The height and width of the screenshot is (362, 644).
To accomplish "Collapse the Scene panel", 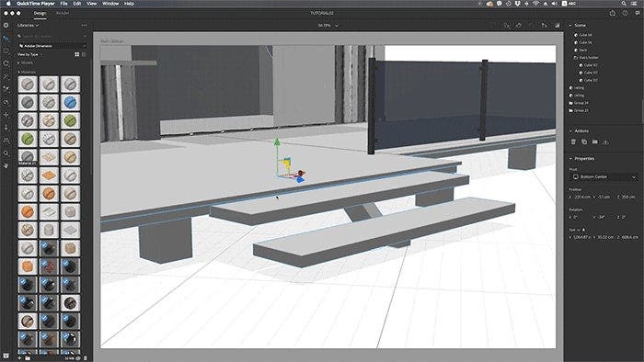I will pyautogui.click(x=570, y=26).
